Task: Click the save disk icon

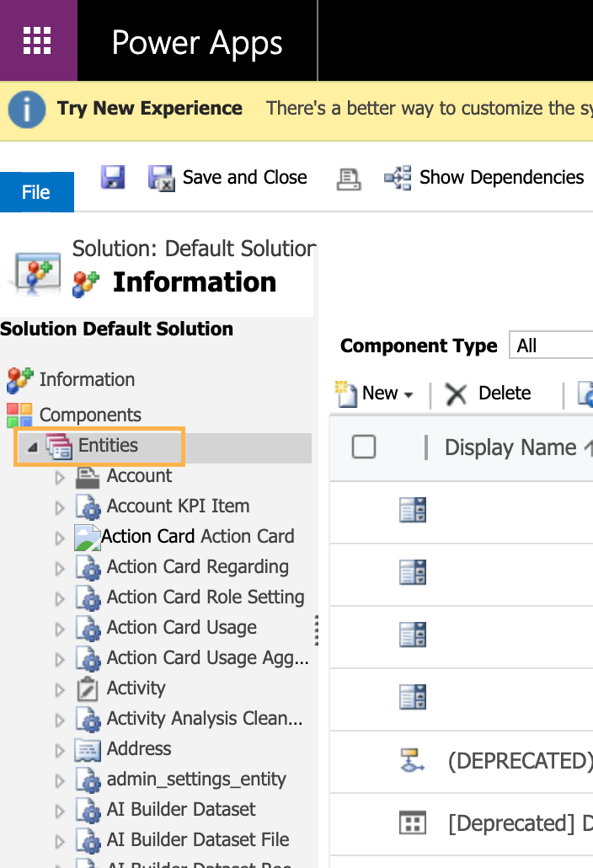Action: (113, 177)
